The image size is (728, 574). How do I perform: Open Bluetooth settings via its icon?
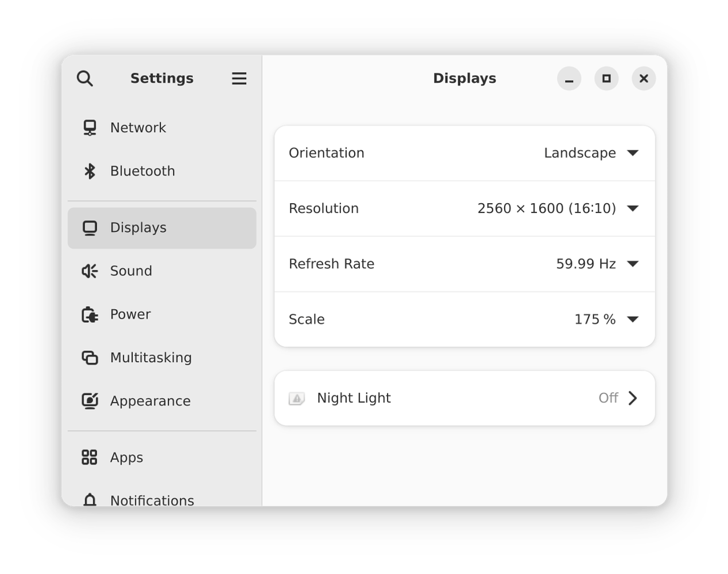coord(90,170)
